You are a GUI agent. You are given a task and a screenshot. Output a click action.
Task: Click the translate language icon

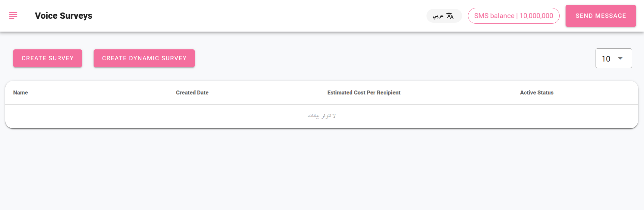450,16
